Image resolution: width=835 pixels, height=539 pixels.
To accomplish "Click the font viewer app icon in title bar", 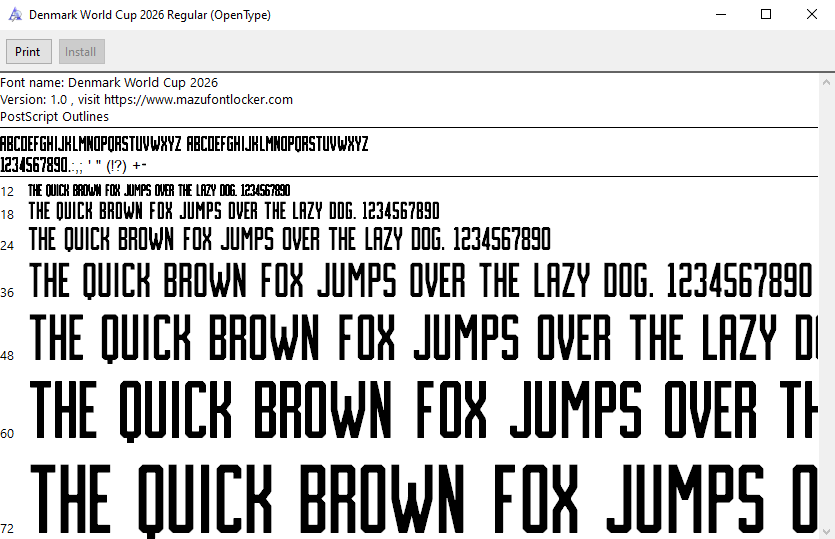I will point(15,15).
